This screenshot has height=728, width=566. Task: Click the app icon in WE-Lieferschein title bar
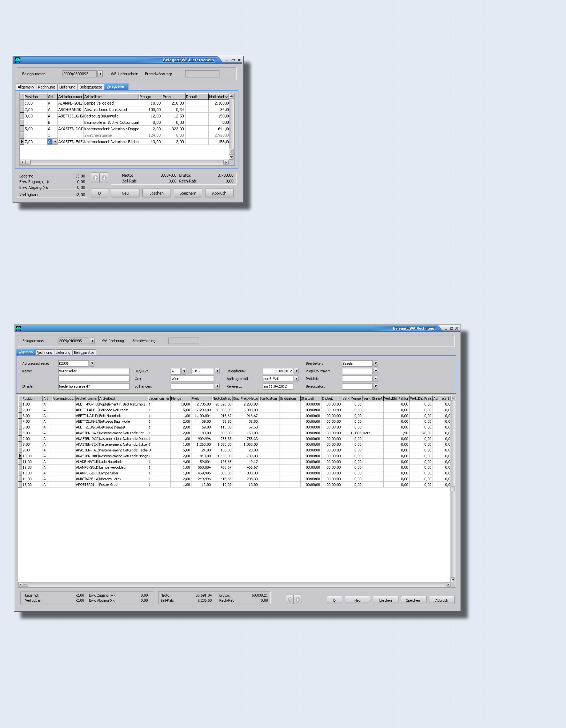[17, 60]
